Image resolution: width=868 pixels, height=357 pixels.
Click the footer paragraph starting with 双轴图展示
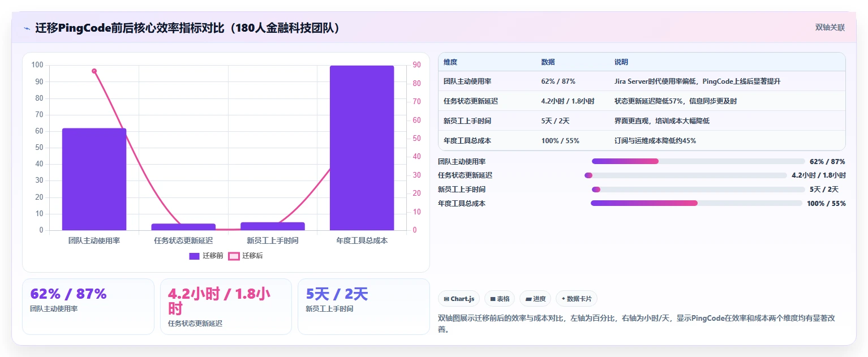coord(637,324)
